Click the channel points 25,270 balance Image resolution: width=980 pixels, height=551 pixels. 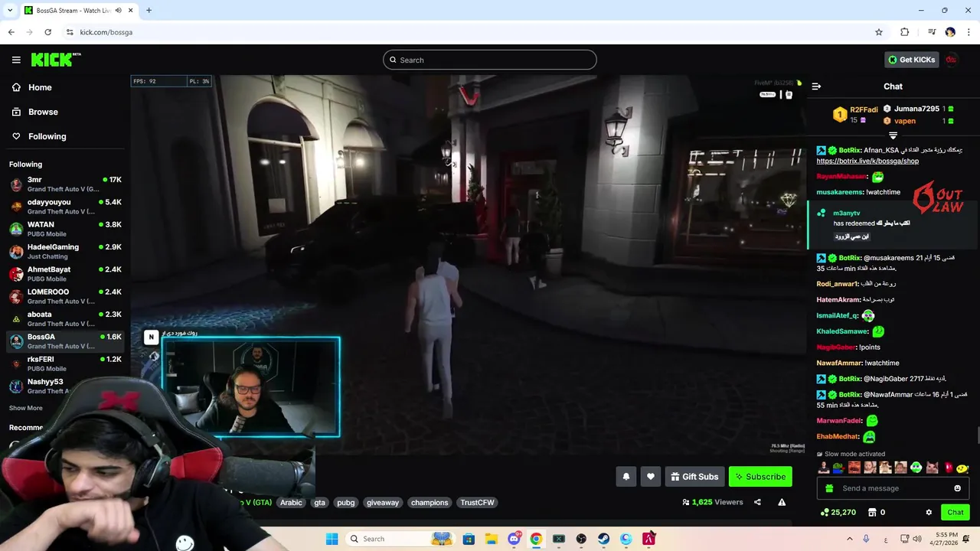coord(838,512)
